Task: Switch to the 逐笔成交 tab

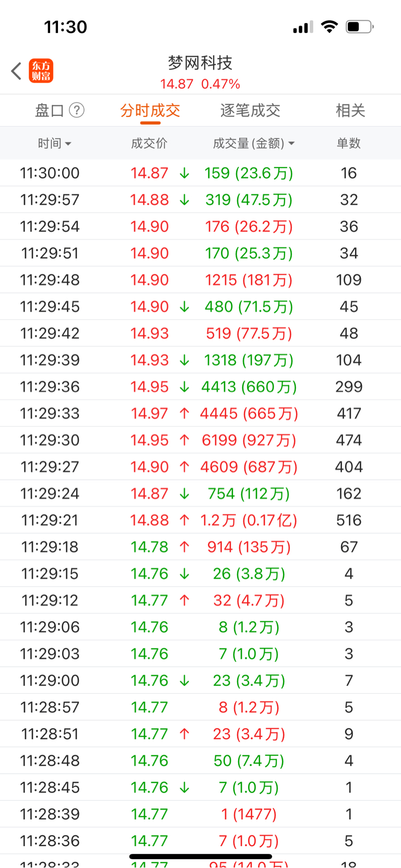Action: [250, 110]
